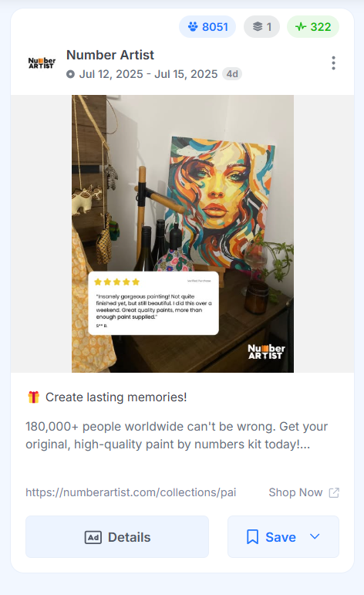
Task: Save this ad
Action: [283, 536]
